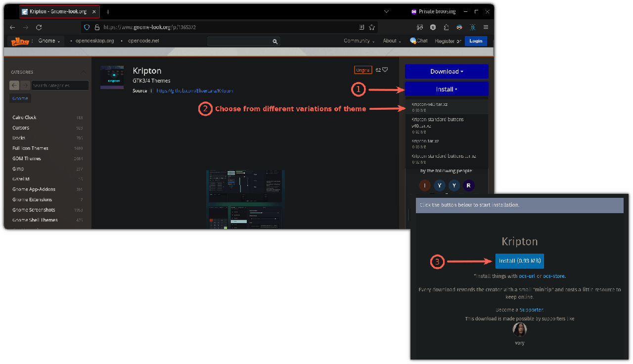Open the browser hamburger menu
The height and width of the screenshot is (364, 633).
click(486, 27)
